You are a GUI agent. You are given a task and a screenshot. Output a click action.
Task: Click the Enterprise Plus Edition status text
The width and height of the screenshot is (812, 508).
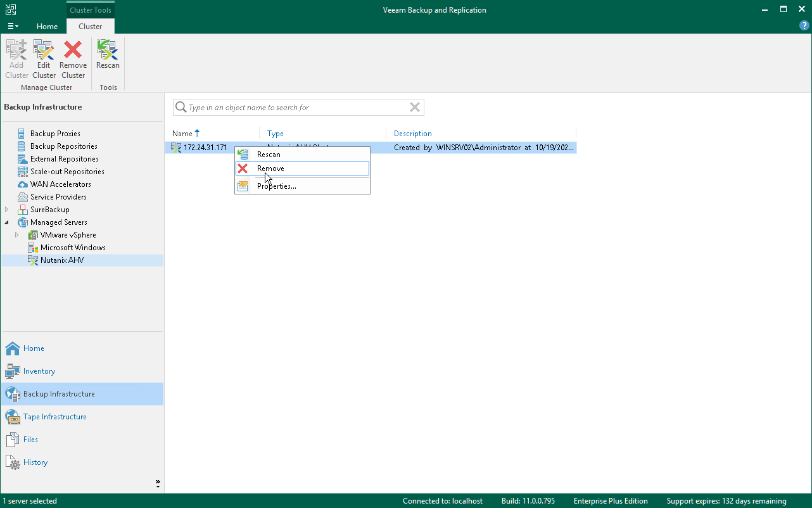coord(611,501)
